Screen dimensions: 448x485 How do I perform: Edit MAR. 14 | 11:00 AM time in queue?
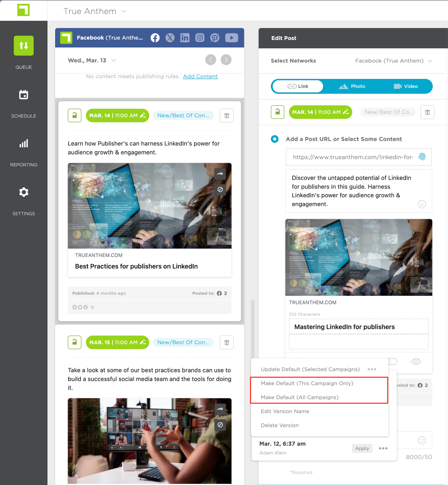pyautogui.click(x=117, y=115)
